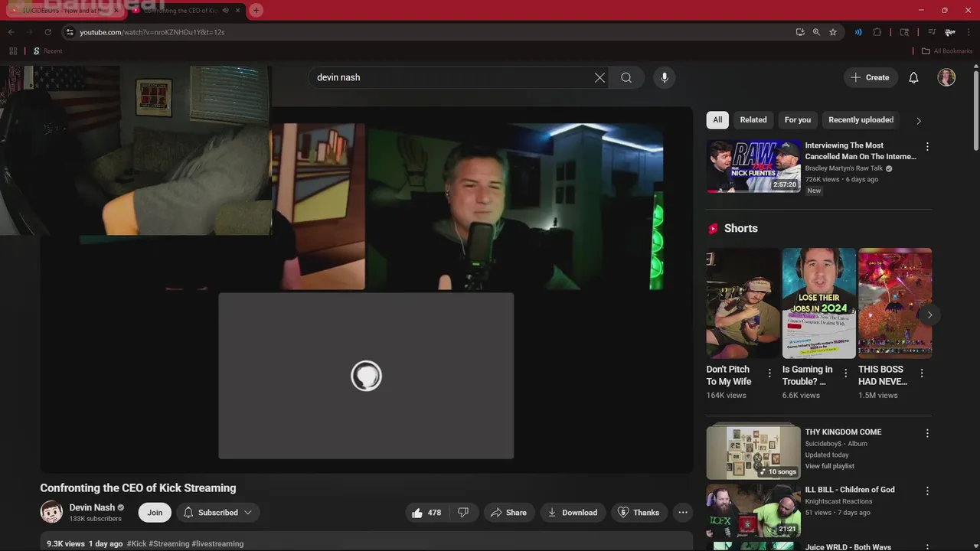Open the browser extensions puzzle icon

pyautogui.click(x=877, y=32)
